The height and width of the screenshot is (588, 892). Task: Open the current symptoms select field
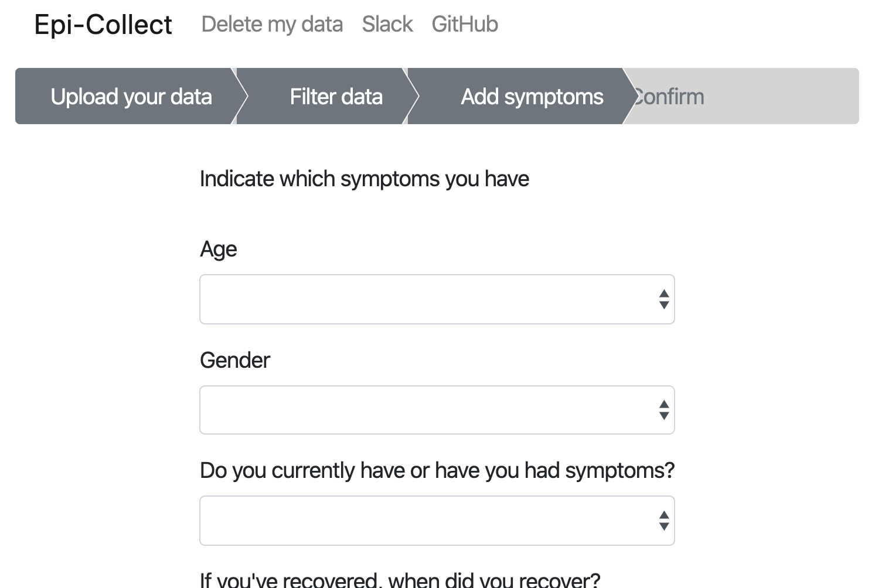coord(428,521)
